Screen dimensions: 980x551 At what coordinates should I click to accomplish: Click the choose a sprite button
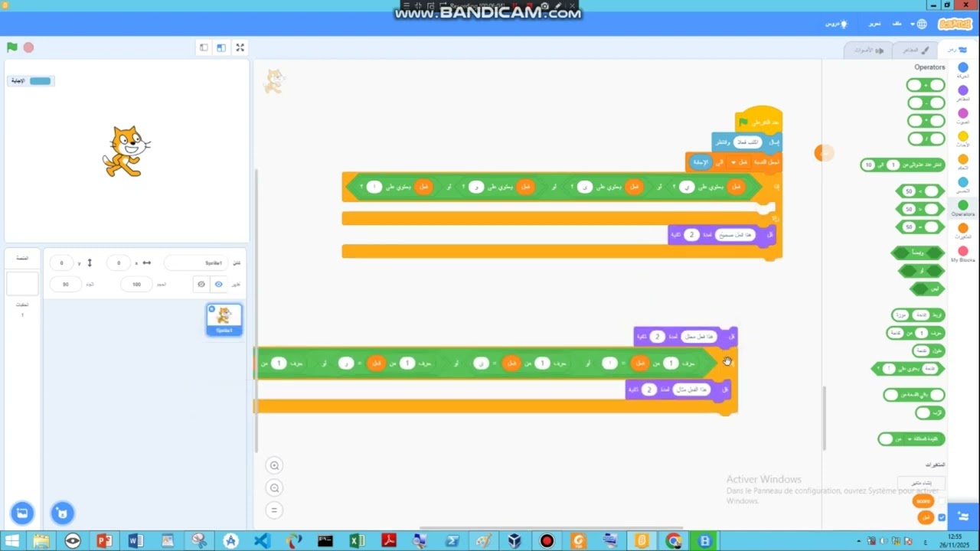tap(62, 513)
